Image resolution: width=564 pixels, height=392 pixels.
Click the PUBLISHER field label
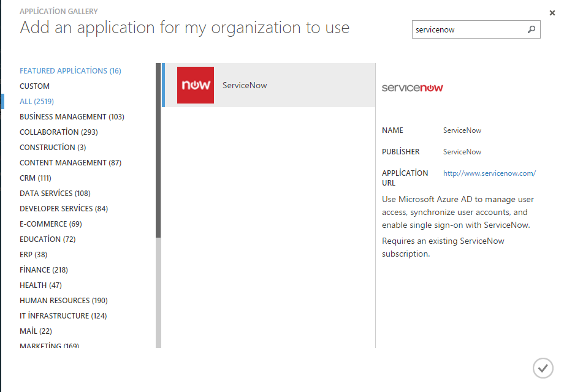pos(401,152)
